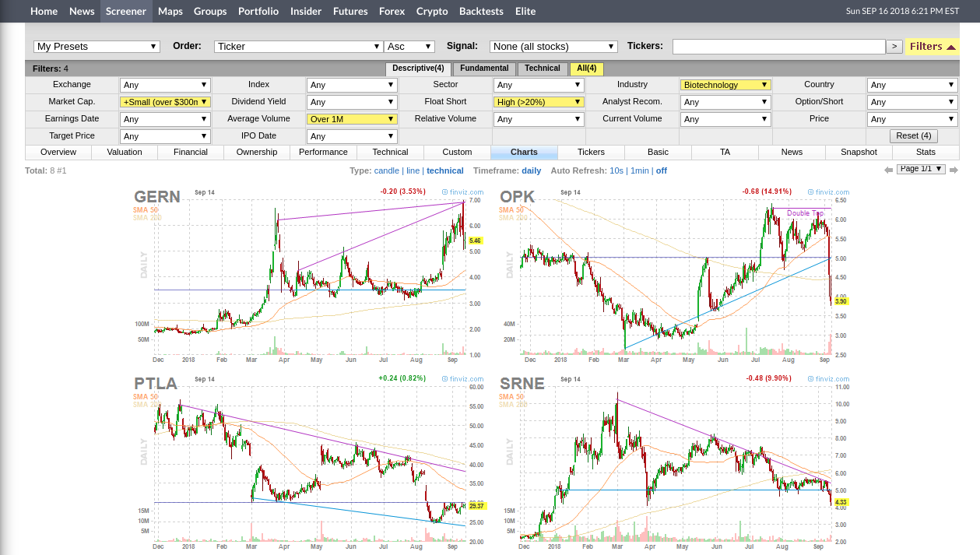This screenshot has width=980, height=555.
Task: Expand the Country filter dropdown
Action: [912, 85]
